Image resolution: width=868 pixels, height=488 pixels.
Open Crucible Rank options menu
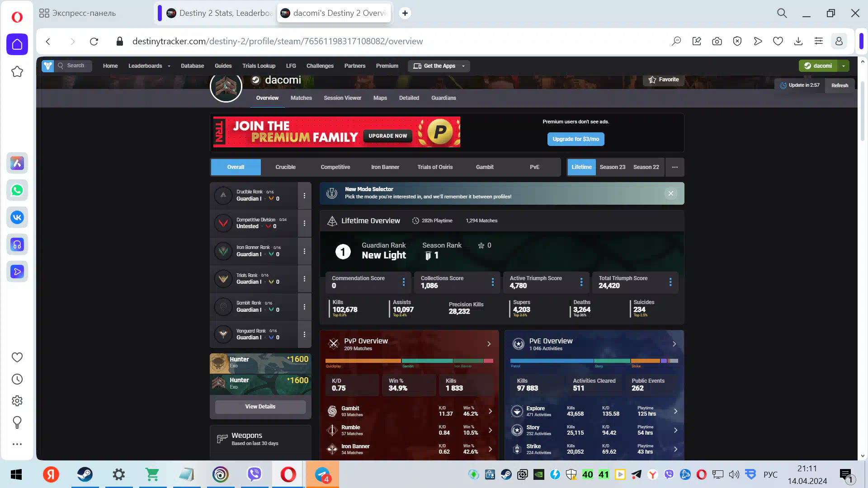tap(304, 196)
